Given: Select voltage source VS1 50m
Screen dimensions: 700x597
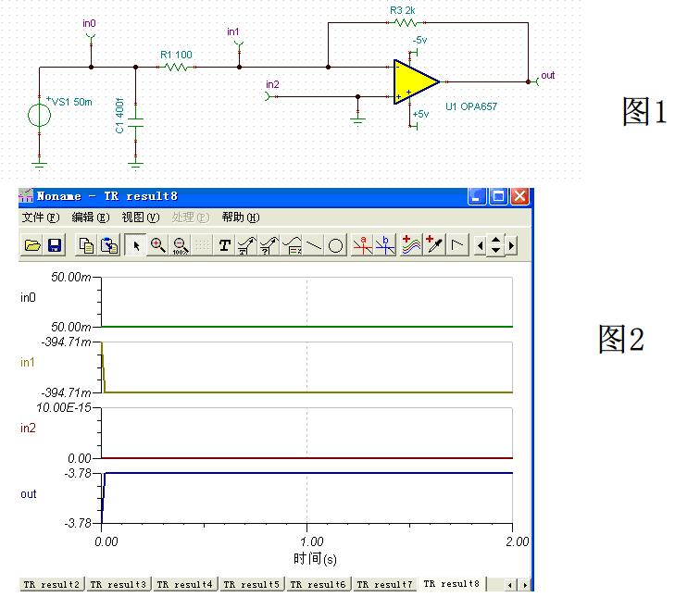Looking at the screenshot, I should point(40,115).
